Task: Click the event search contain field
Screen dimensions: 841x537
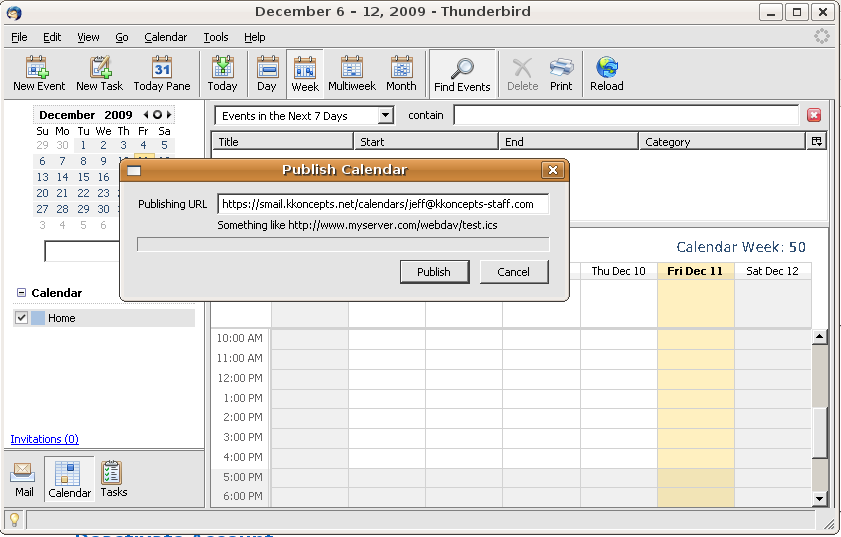Action: point(626,115)
